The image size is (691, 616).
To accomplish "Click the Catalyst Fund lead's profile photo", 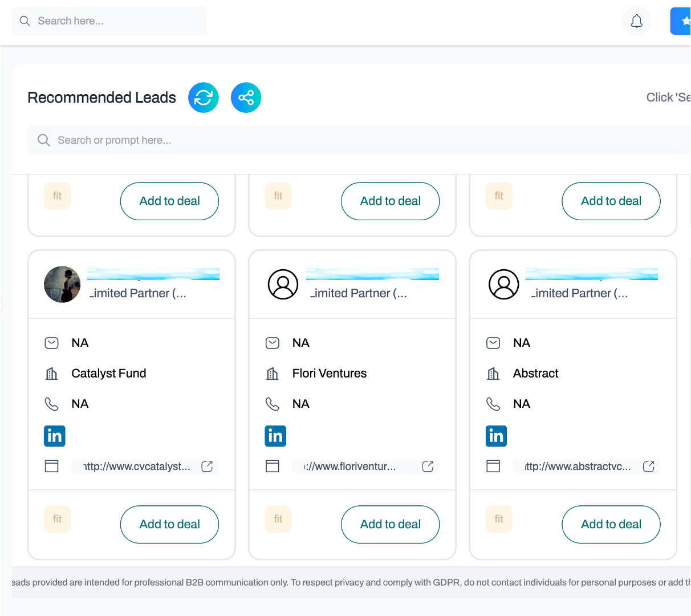I will click(x=62, y=284).
